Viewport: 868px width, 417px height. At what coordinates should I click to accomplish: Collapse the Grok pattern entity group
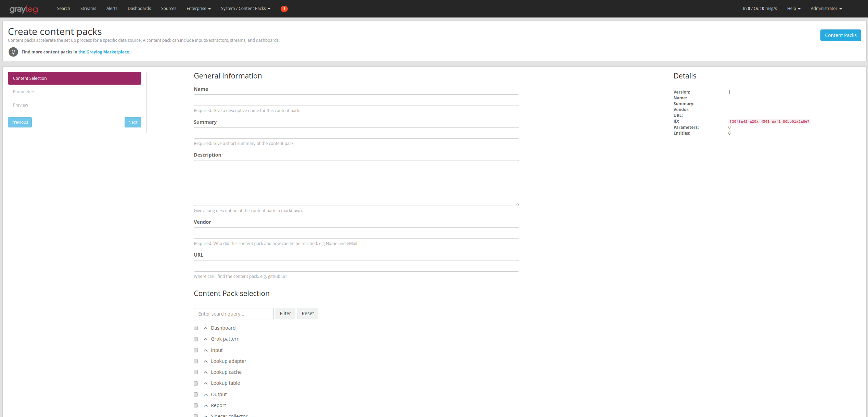(205, 339)
